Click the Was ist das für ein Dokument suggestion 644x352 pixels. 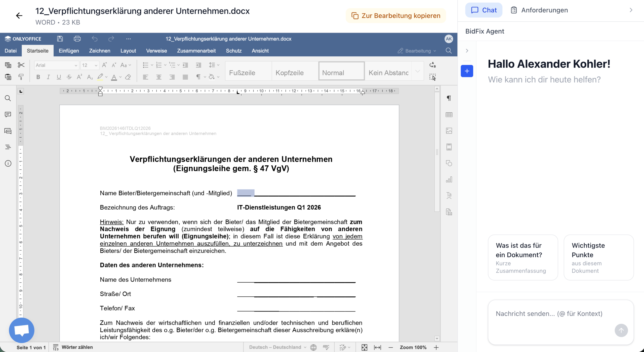point(523,257)
